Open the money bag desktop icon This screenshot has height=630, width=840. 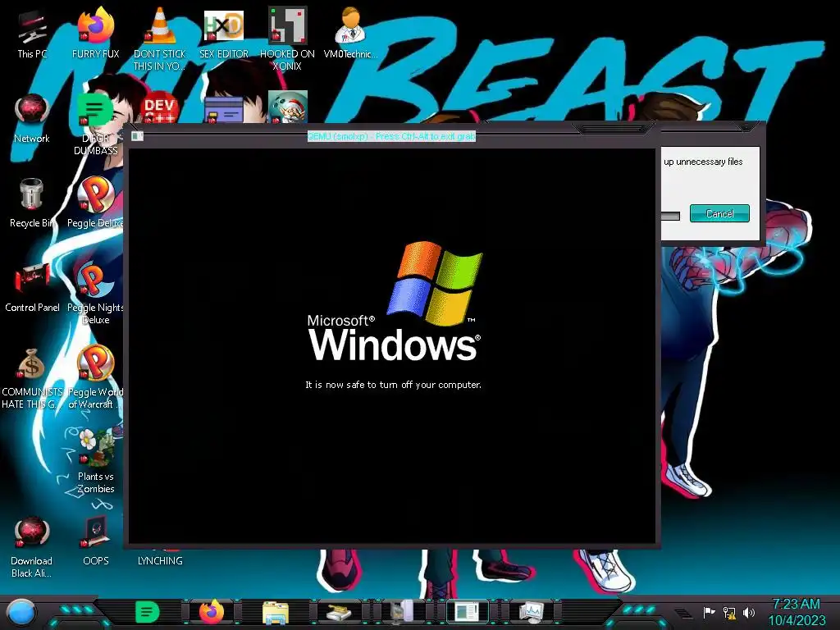click(x=32, y=377)
